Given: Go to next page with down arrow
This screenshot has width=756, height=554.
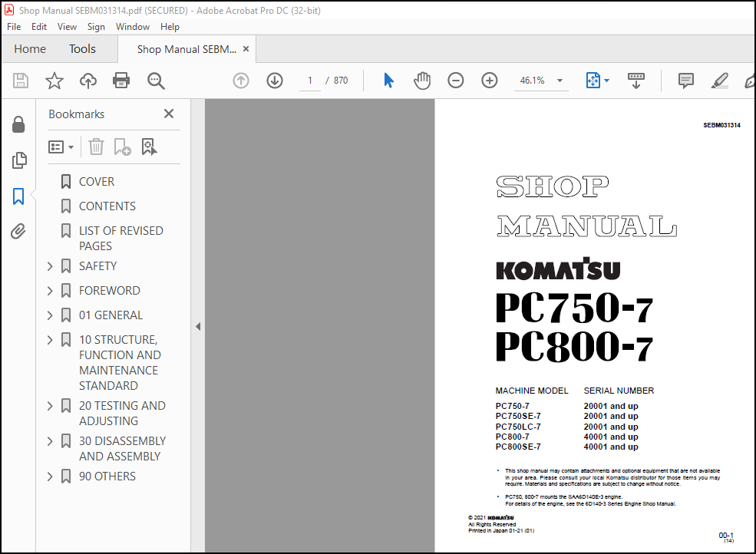Looking at the screenshot, I should coord(275,81).
